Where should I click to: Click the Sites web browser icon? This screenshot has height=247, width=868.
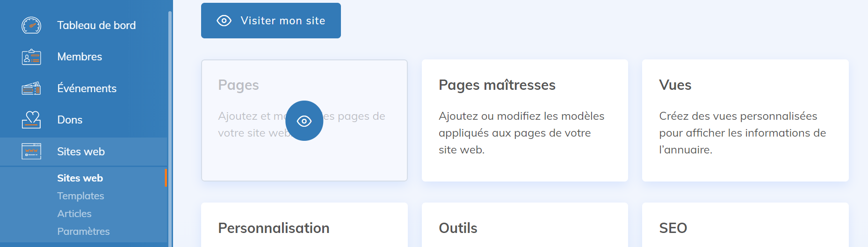coord(31,152)
